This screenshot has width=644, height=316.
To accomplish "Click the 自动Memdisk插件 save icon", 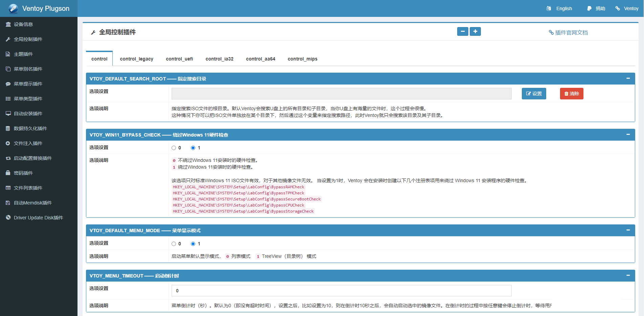I will [x=8, y=203].
